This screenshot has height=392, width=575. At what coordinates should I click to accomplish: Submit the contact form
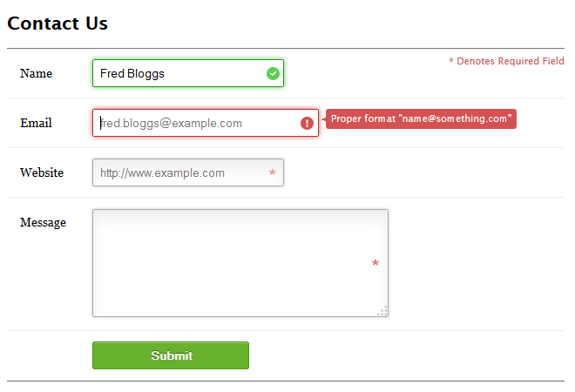click(x=171, y=355)
